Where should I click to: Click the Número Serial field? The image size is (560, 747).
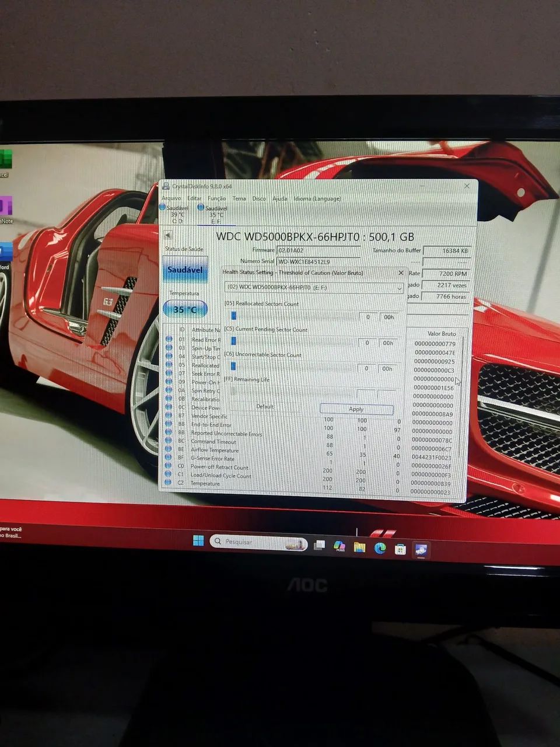click(318, 261)
